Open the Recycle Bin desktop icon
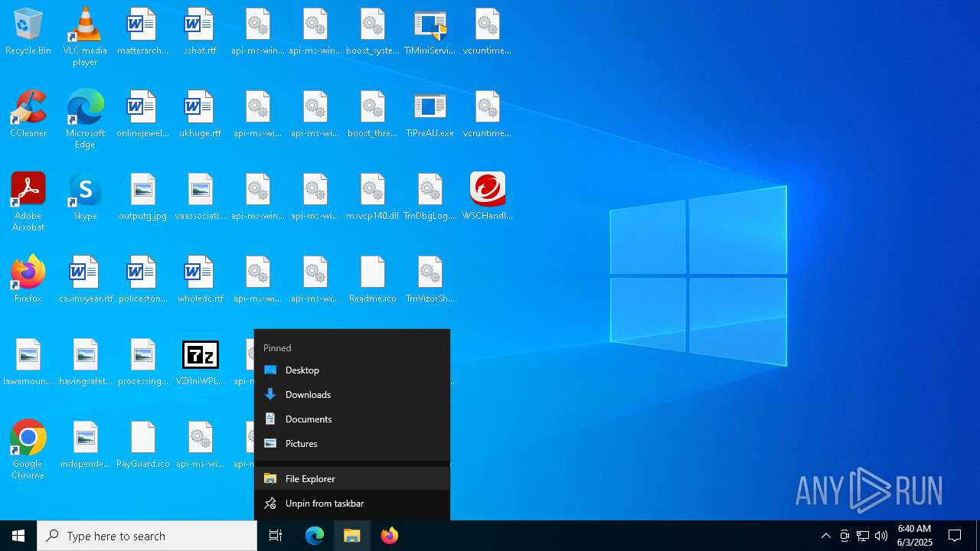980x551 pixels. pyautogui.click(x=28, y=31)
